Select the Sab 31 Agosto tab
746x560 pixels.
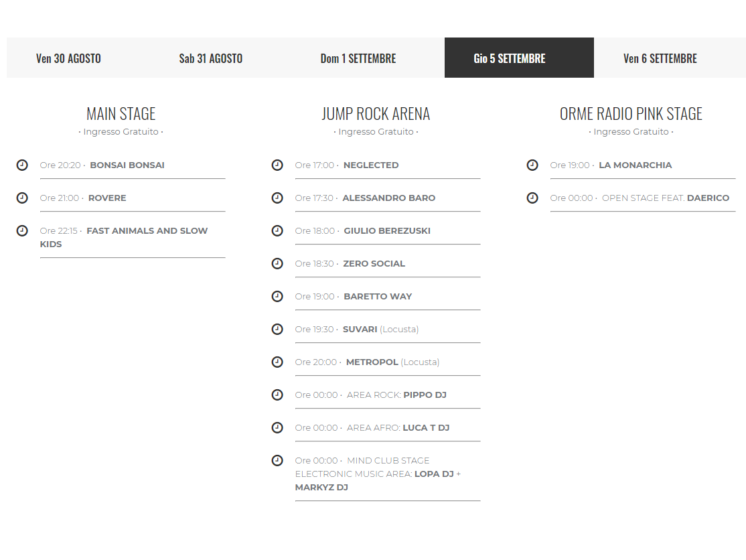tap(211, 58)
